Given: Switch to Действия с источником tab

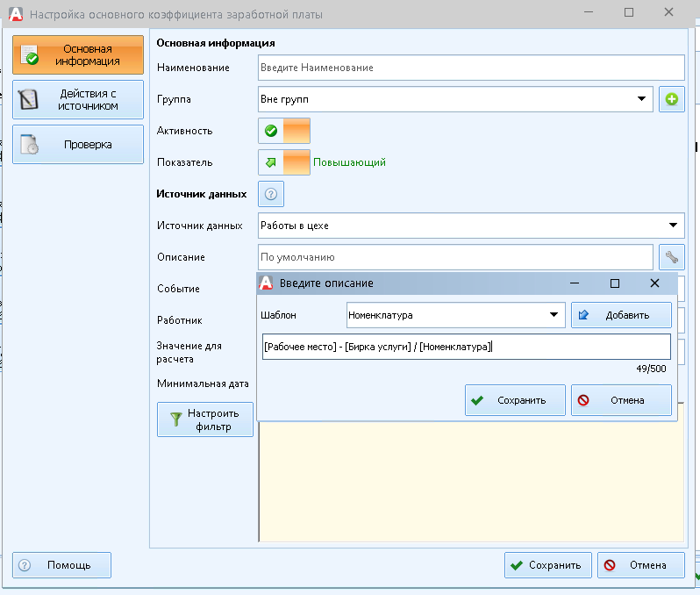Looking at the screenshot, I should tap(78, 100).
